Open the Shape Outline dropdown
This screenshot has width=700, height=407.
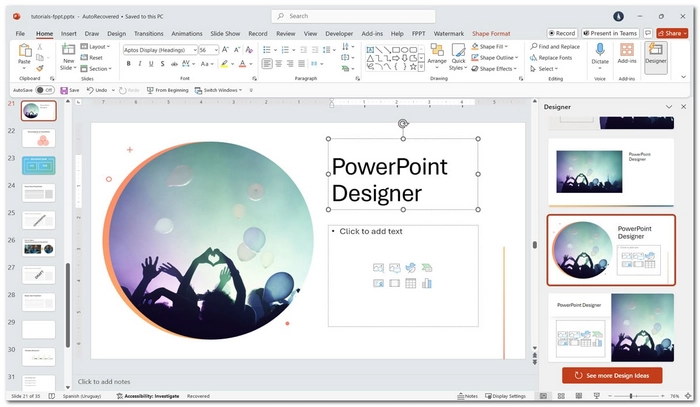(495, 58)
